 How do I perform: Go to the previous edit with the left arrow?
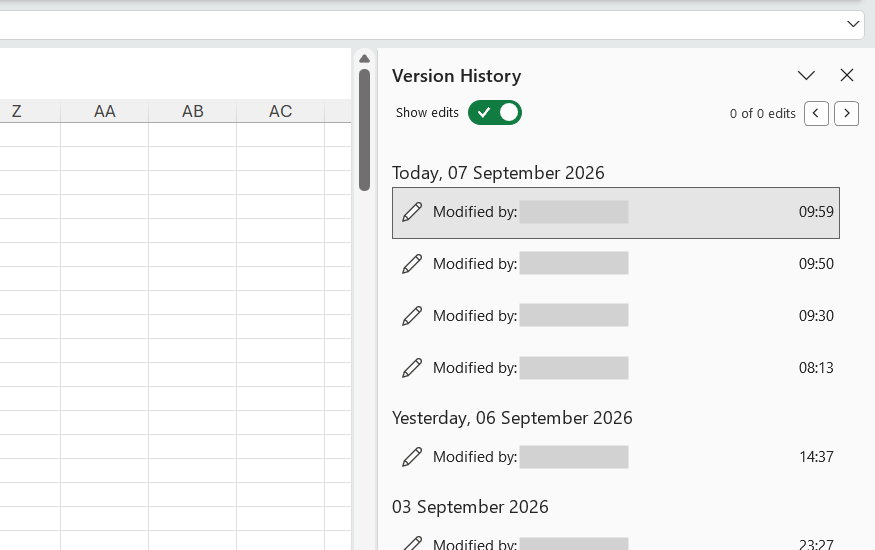click(816, 113)
